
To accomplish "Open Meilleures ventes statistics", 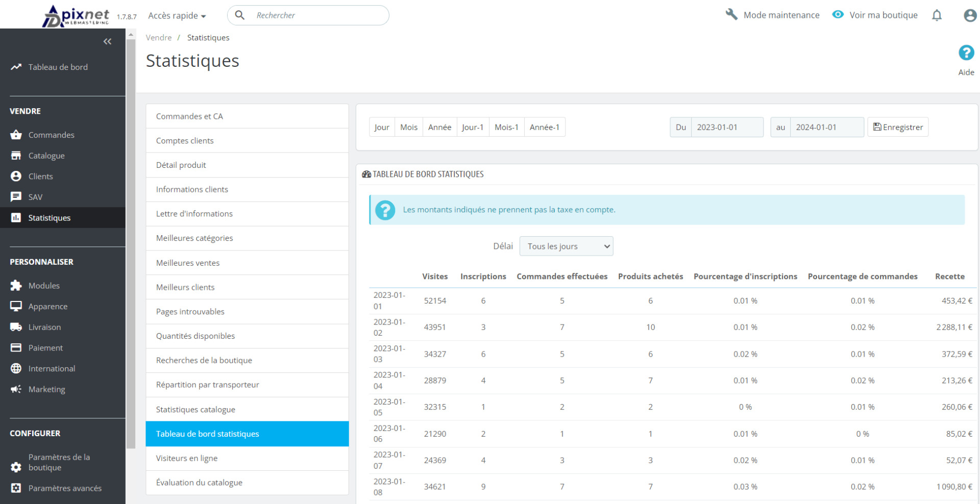I will [x=247, y=263].
